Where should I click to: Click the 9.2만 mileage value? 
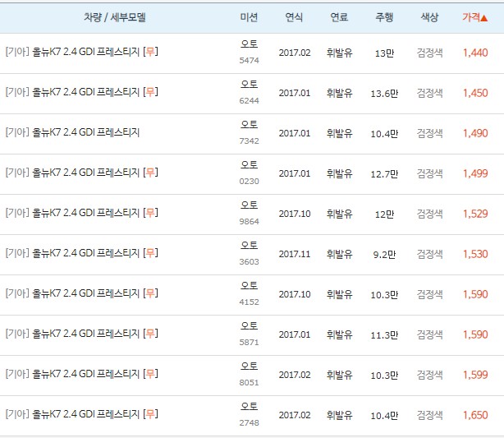[384, 254]
